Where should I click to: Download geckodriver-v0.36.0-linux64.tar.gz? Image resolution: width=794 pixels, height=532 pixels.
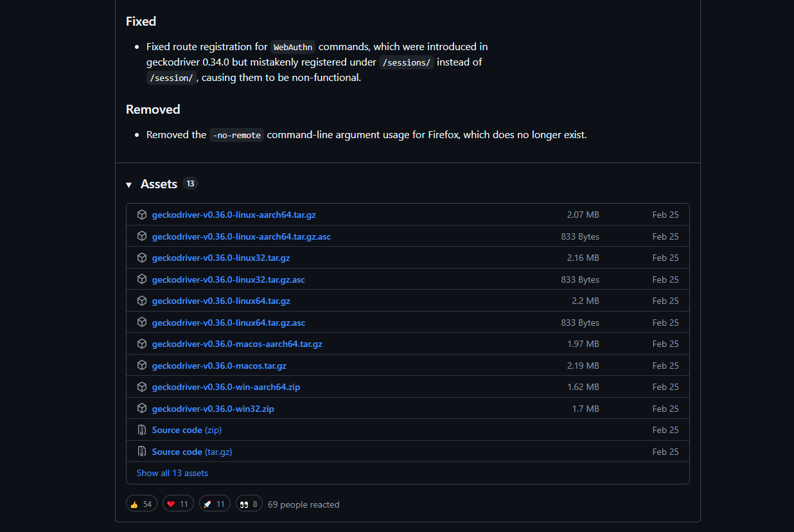tap(221, 301)
